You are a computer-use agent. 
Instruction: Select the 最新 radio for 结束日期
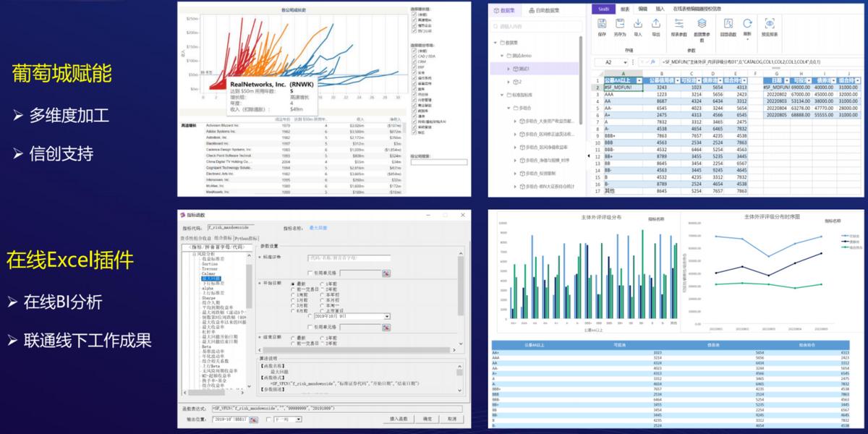293,338
